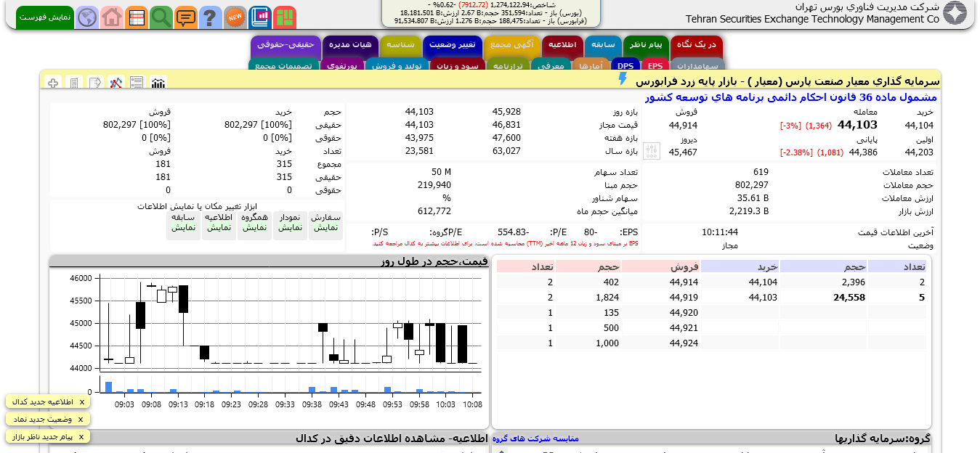
Task: Switch to حقیقی-حقوقی tab
Action: (286, 45)
